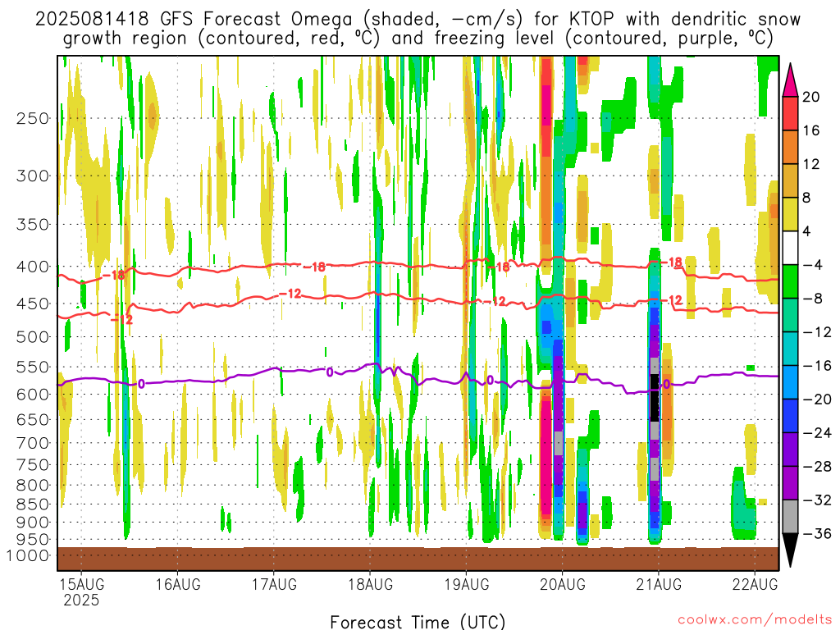Image resolution: width=840 pixels, height=630 pixels.
Task: Click the brown ground surface band
Action: coord(418,559)
